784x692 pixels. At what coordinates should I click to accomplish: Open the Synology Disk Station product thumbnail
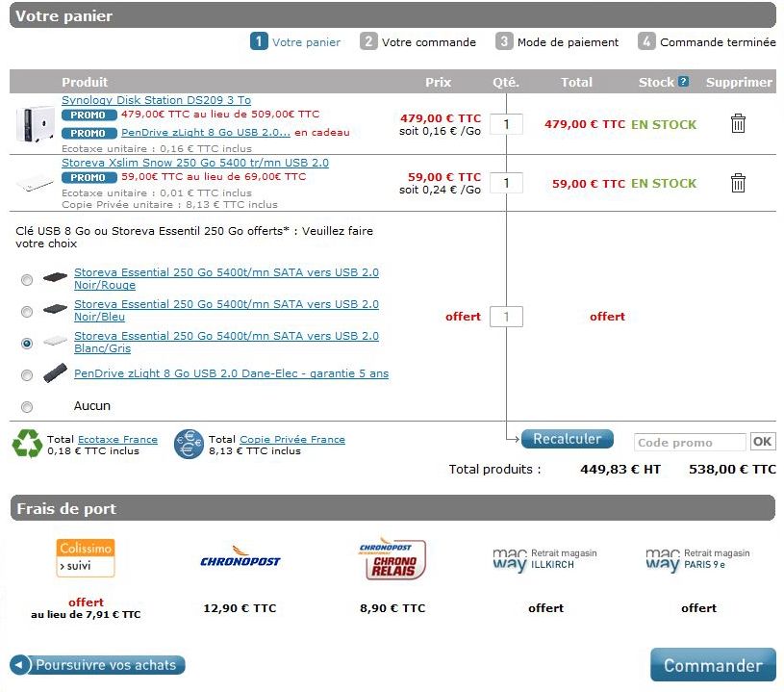pos(35,124)
